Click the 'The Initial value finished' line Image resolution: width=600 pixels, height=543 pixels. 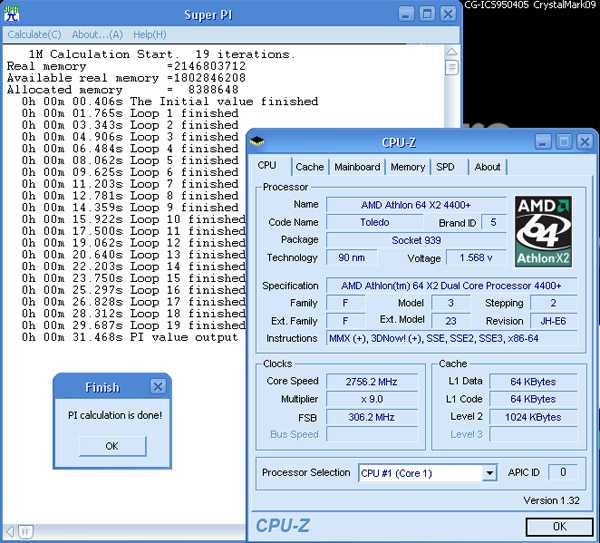[170, 101]
